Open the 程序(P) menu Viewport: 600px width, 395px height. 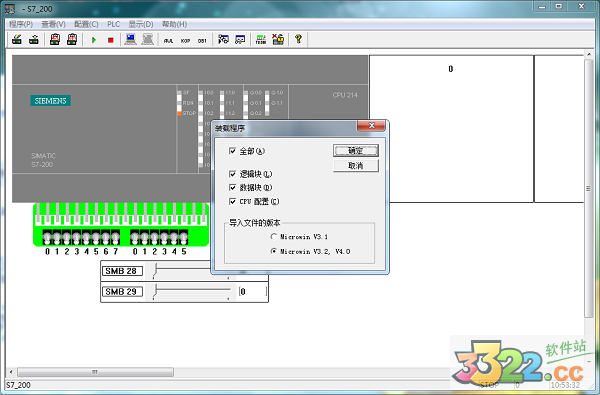(21, 24)
